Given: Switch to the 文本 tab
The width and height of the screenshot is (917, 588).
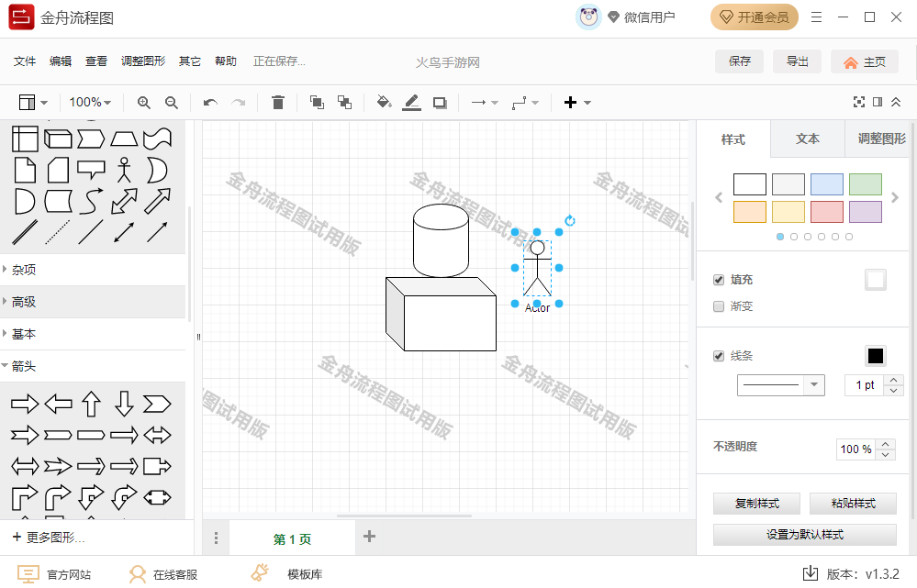Looking at the screenshot, I should (808, 139).
